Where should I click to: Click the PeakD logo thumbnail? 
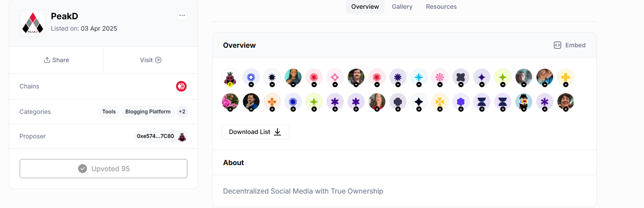[x=33, y=23]
